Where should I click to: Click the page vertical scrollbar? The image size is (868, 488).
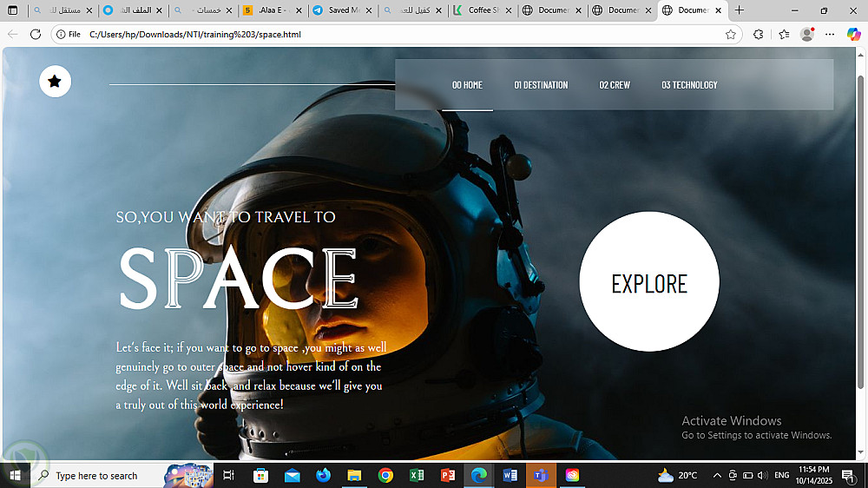860,233
